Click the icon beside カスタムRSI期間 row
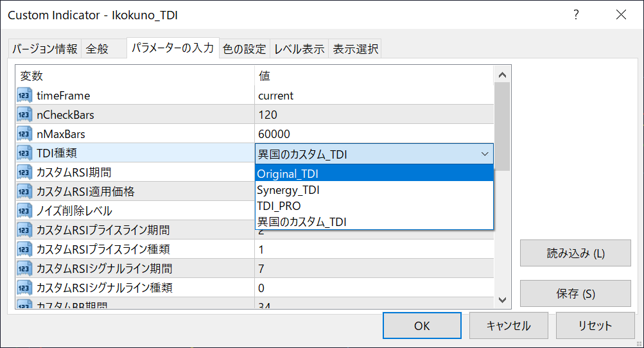 coord(24,173)
